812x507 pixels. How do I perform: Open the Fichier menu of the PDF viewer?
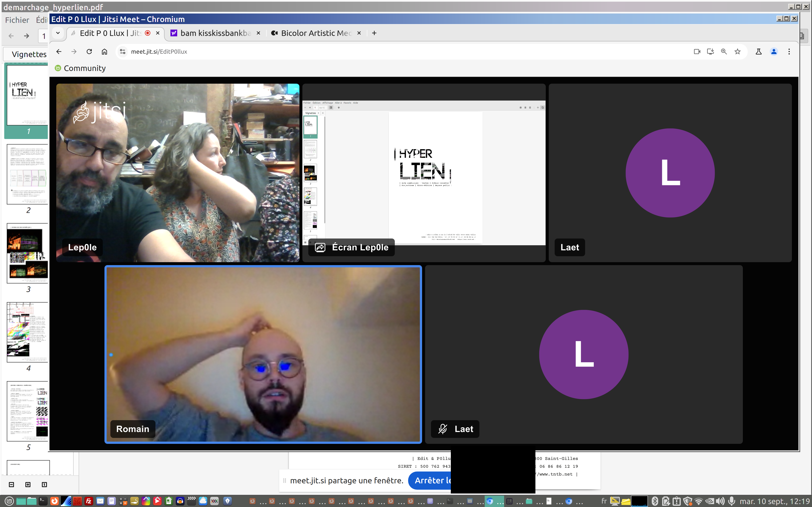click(x=17, y=20)
